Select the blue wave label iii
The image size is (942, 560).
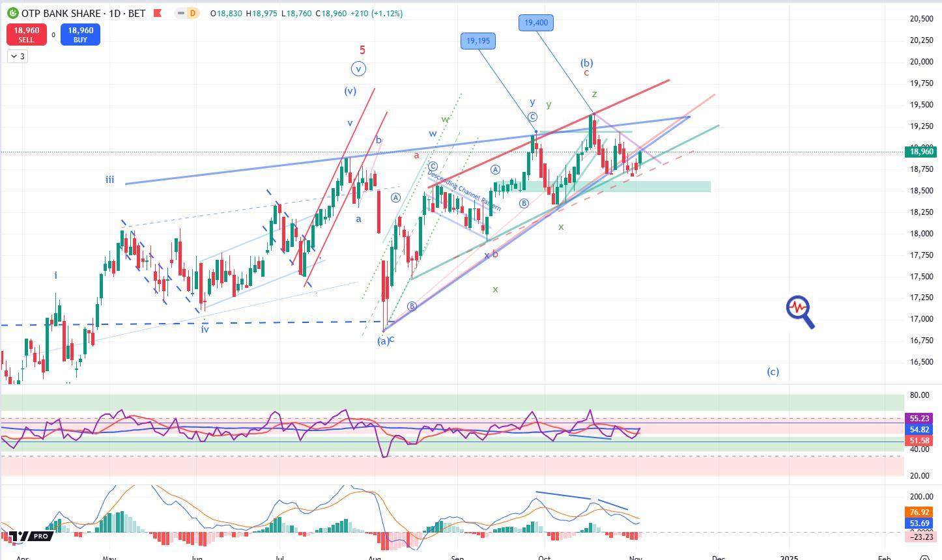coord(109,179)
